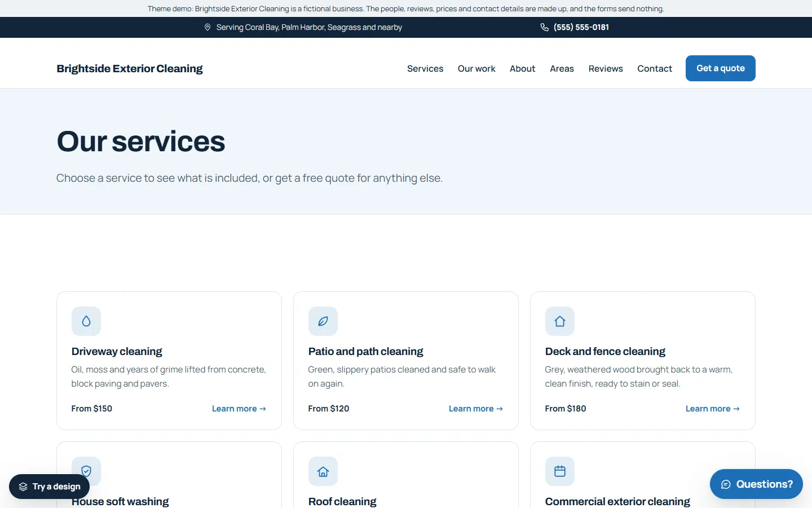This screenshot has width=812, height=508.
Task: Learn more about Deck and fence cleaning
Action: [713, 409]
